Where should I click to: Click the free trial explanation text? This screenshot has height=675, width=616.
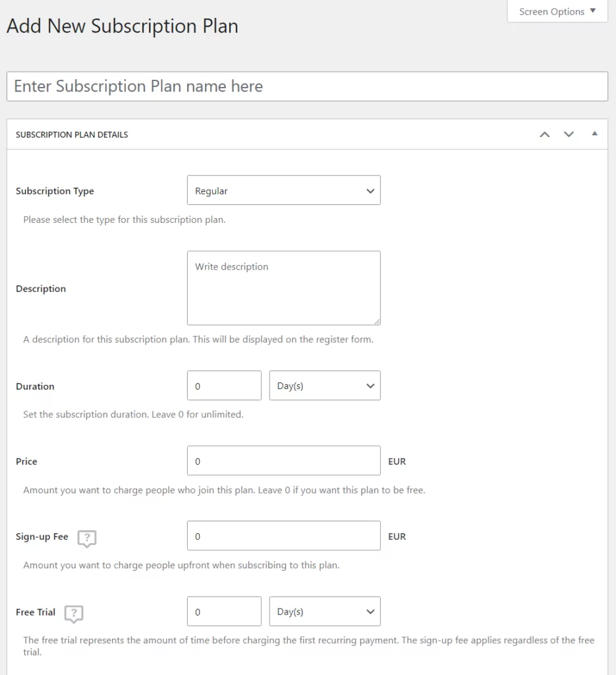pos(309,646)
